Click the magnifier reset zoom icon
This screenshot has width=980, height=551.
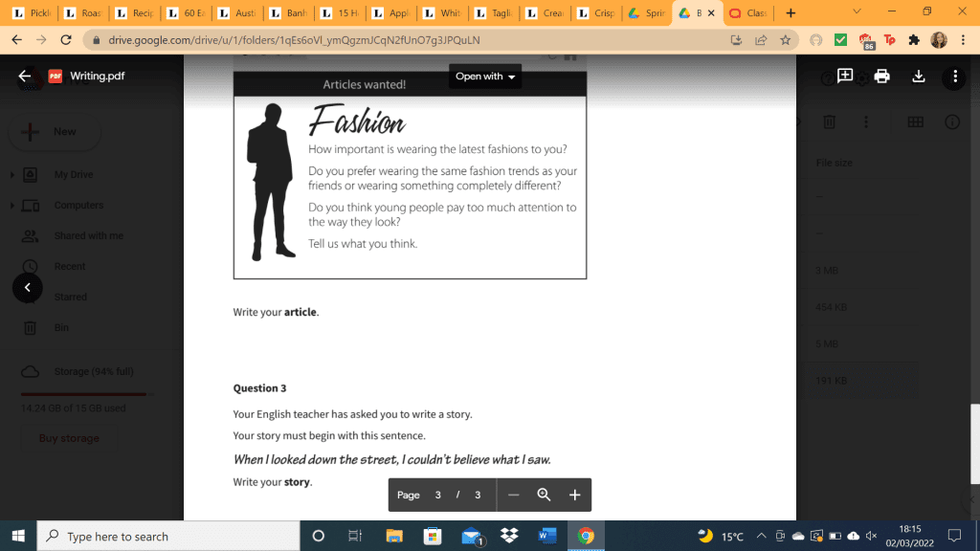click(544, 495)
